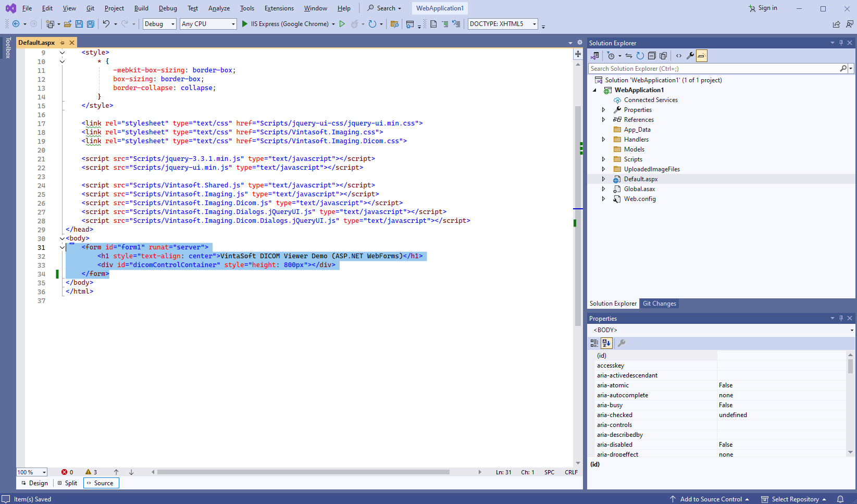Click the Show All Files icon
Screen dimensions: 857x504
coord(663,56)
